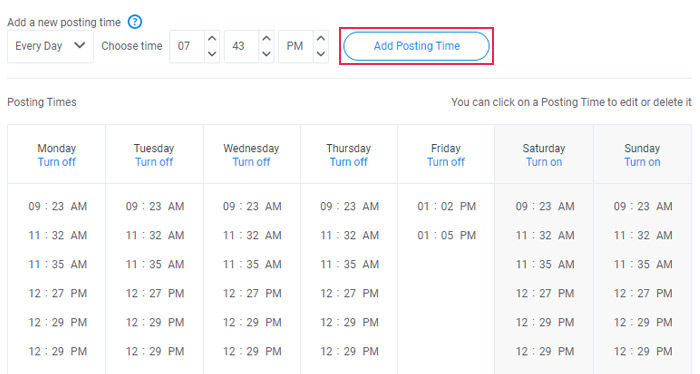Click the help question mark icon
Viewport: 700px width, 374px height.
[x=135, y=22]
